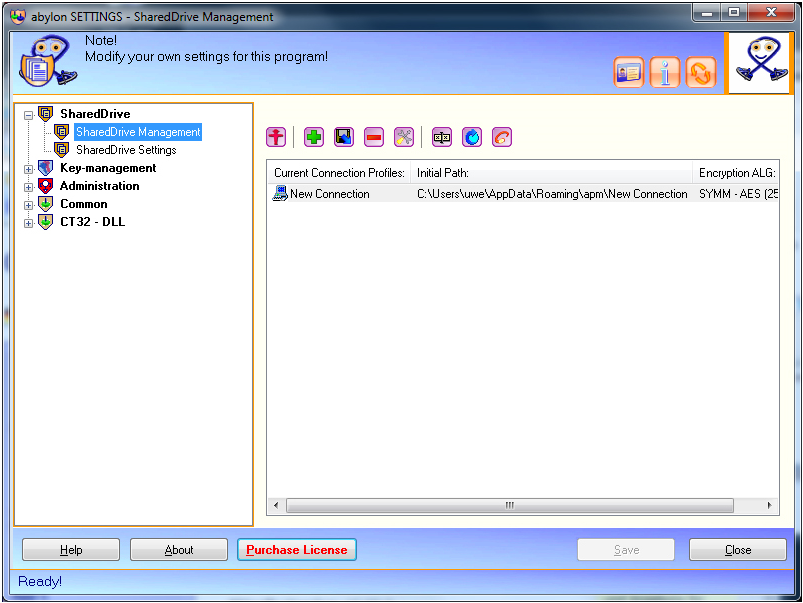The image size is (803, 603).
Task: Click the CT32 - DLL shield icon
Action: pyautogui.click(x=46, y=222)
